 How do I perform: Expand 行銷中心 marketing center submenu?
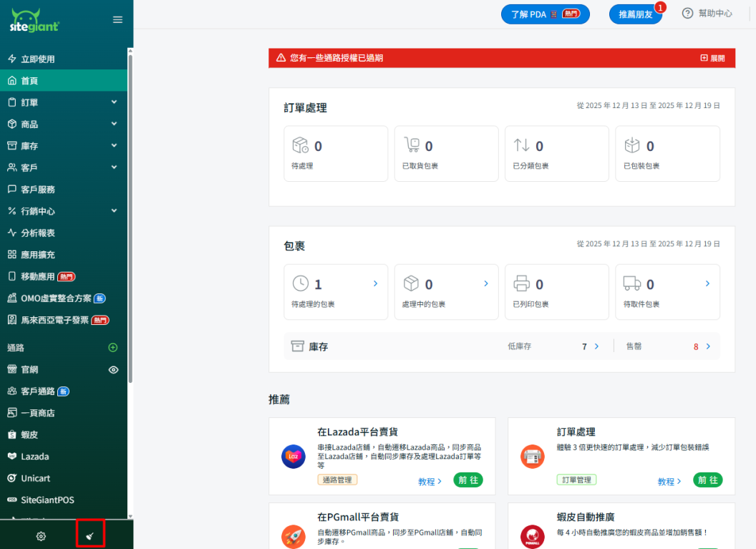click(x=114, y=211)
